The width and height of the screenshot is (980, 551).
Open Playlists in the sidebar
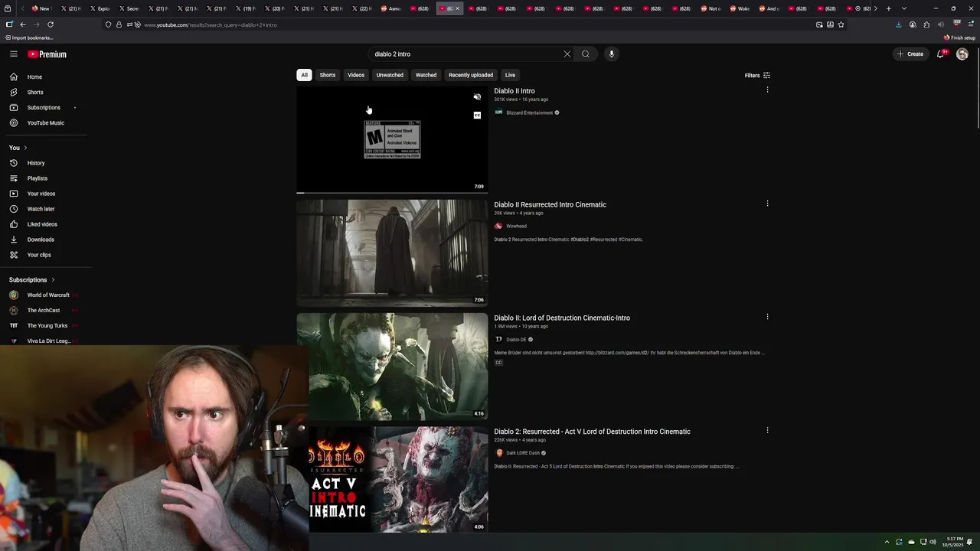[x=38, y=178]
